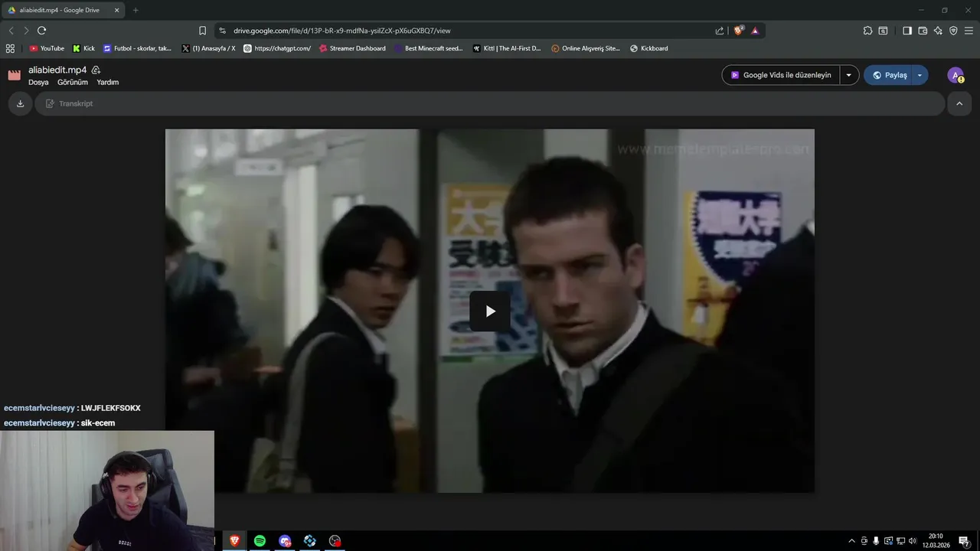Open the tab search icon in the toolbar
Screen dimensions: 980x551
(883, 31)
